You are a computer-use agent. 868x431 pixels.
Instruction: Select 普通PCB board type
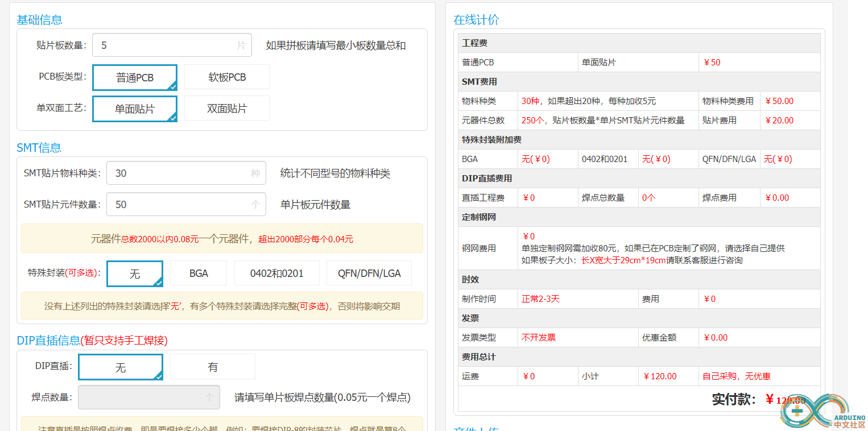pos(135,77)
